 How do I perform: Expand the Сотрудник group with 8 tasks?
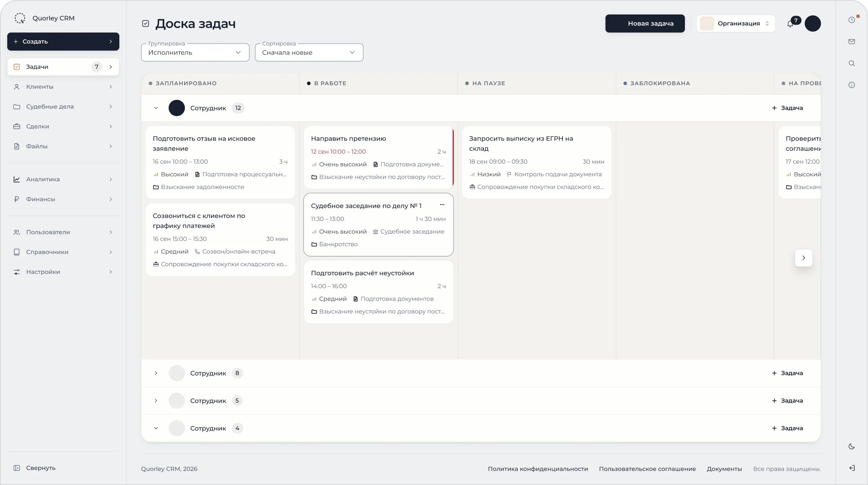click(156, 373)
